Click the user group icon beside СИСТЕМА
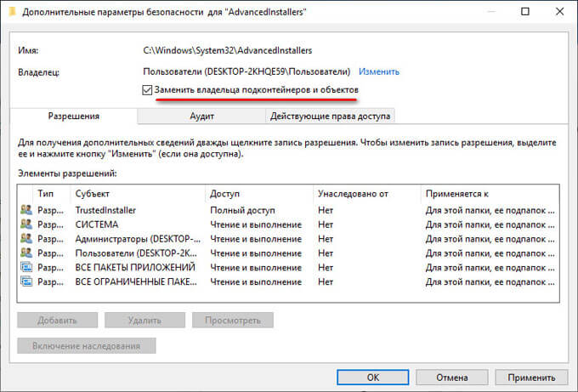Screen dimensions: 578x392 pos(26,224)
